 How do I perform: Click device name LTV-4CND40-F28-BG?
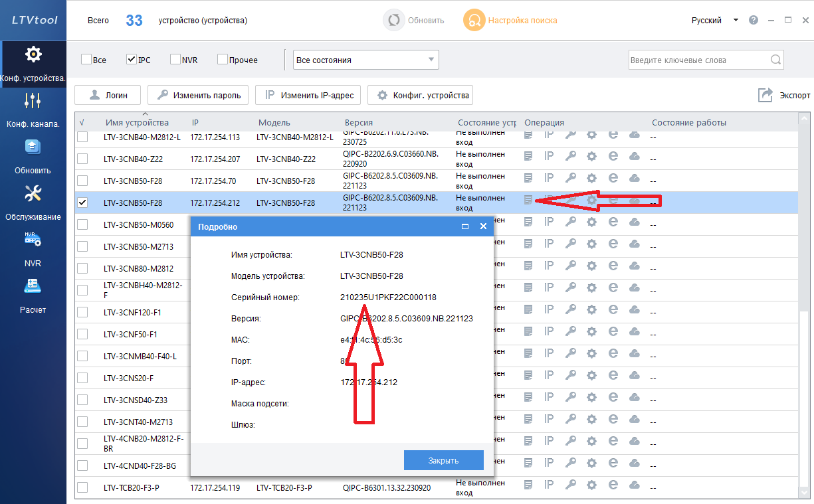140,465
